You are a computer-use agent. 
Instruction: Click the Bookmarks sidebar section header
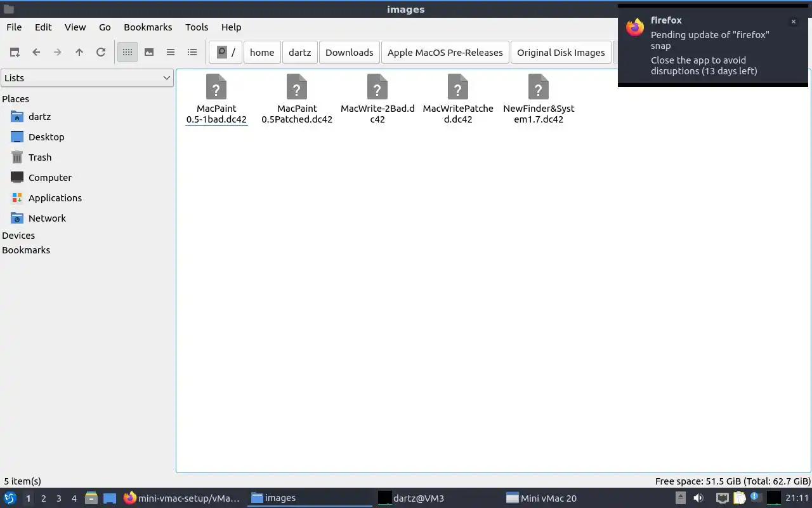coord(26,250)
